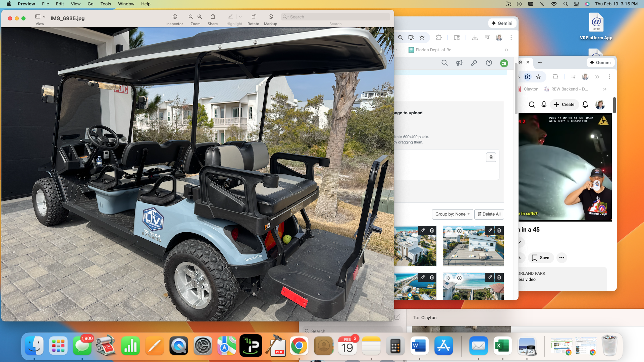Click the YouTube Create button

point(564,105)
